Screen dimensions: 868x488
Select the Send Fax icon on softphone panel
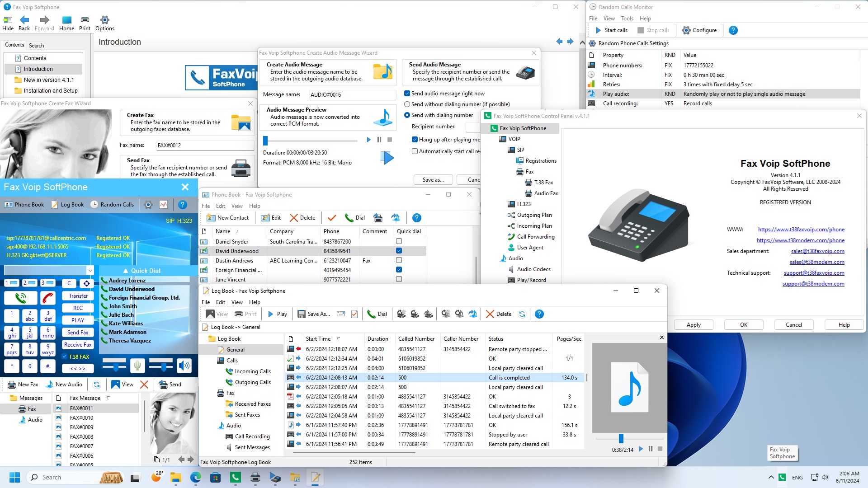[77, 332]
